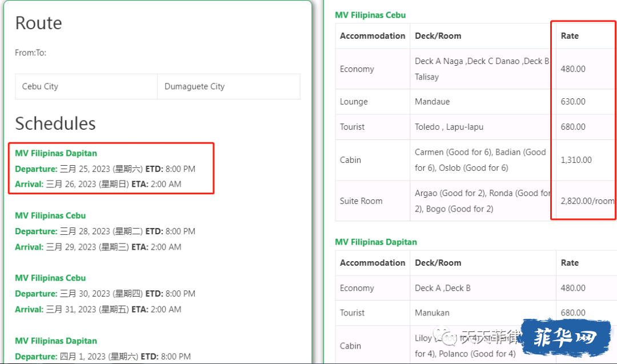Viewport: 617px width, 364px height.
Task: Click 480.00 rate in Filipinas Cebu Economy row
Action: [586, 69]
